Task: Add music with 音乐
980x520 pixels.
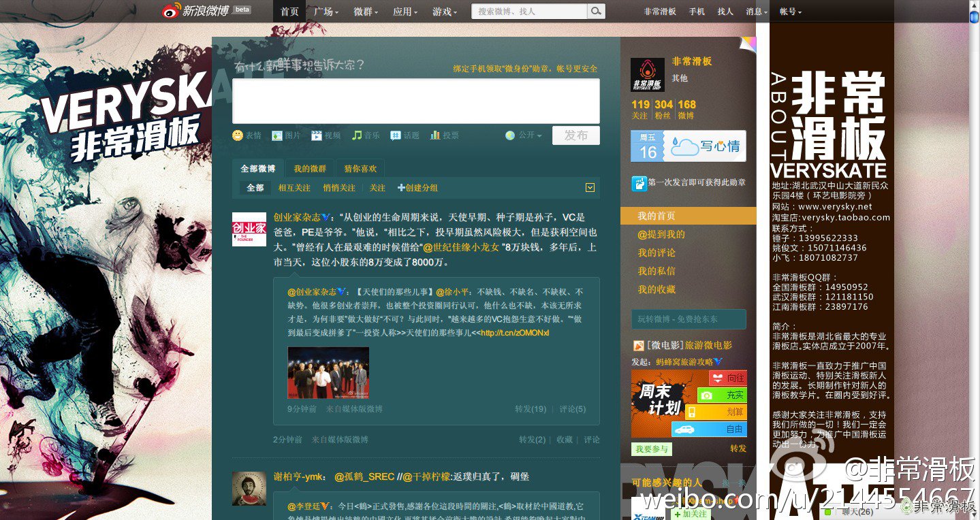Action: point(366,135)
